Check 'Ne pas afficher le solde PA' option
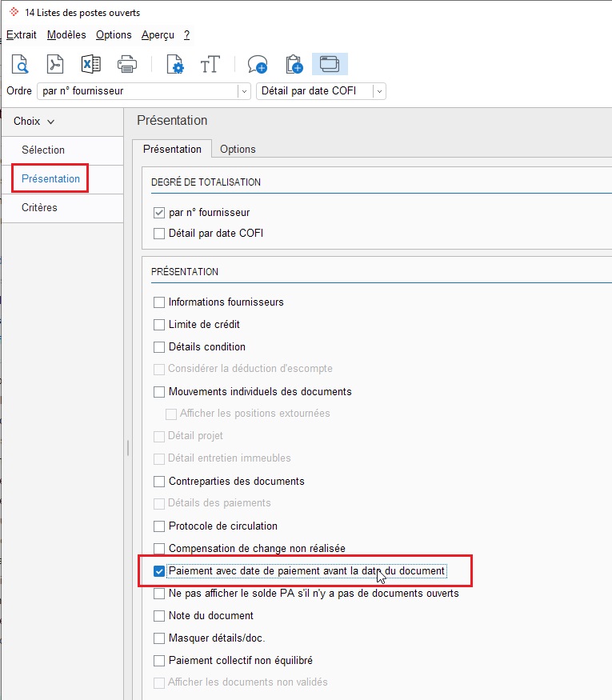The height and width of the screenshot is (700, 612). pos(159,594)
